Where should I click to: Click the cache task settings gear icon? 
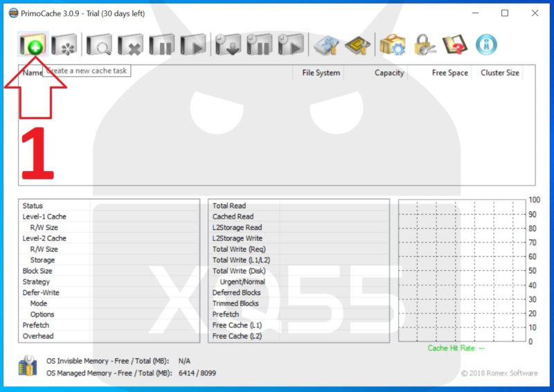pos(64,46)
